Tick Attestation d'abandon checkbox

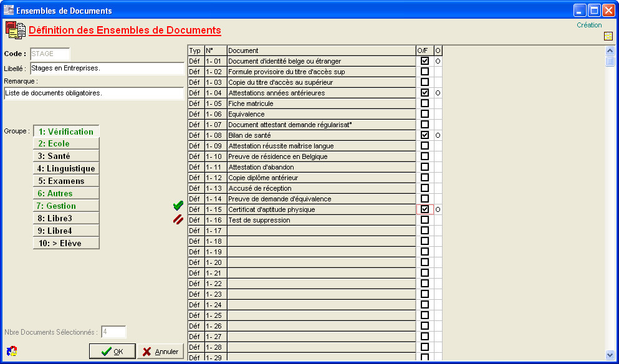point(425,167)
